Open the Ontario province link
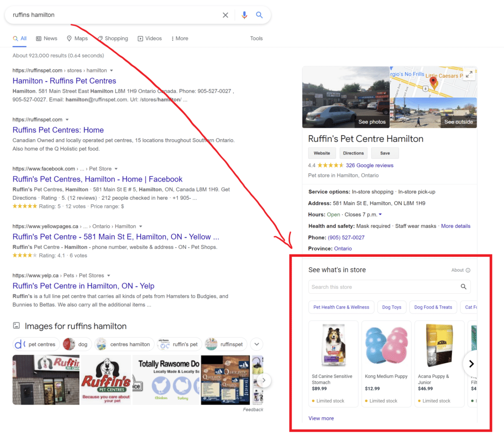The image size is (504, 435). pyautogui.click(x=343, y=249)
